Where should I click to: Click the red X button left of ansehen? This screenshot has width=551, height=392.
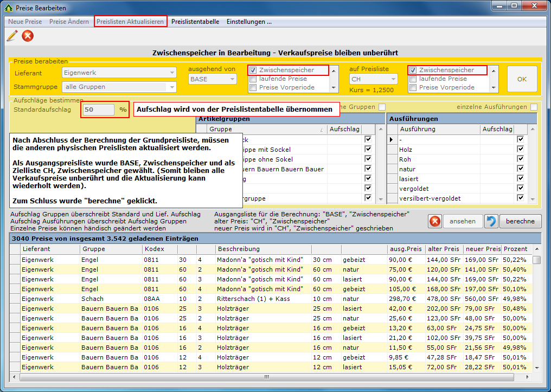(x=435, y=221)
